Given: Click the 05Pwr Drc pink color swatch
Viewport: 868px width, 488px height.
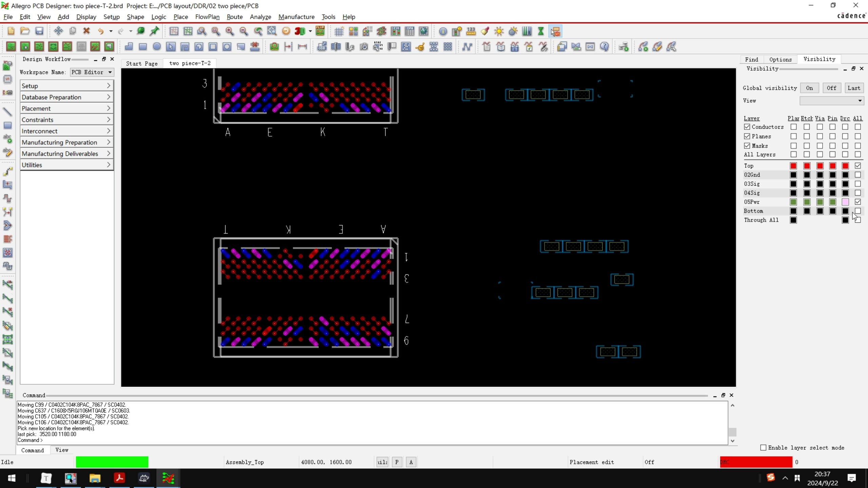Looking at the screenshot, I should pos(845,202).
